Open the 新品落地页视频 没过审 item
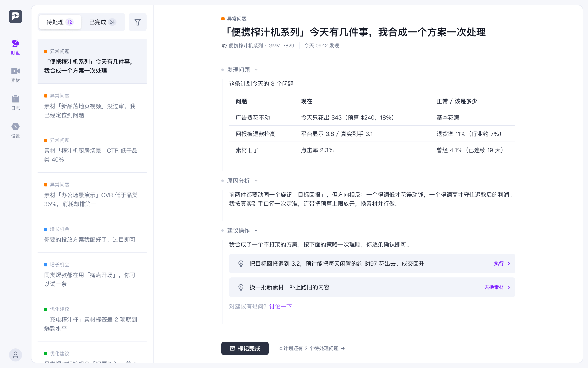This screenshot has width=588, height=368. (92, 106)
